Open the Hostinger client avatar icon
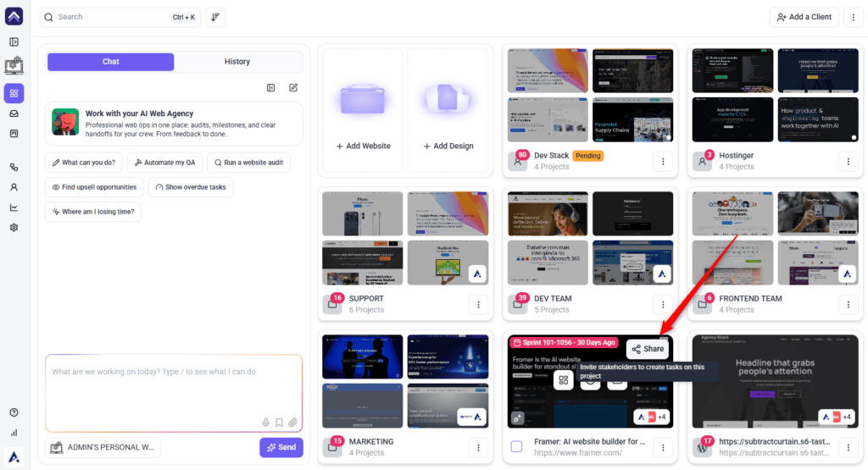The height and width of the screenshot is (470, 868). (x=703, y=162)
